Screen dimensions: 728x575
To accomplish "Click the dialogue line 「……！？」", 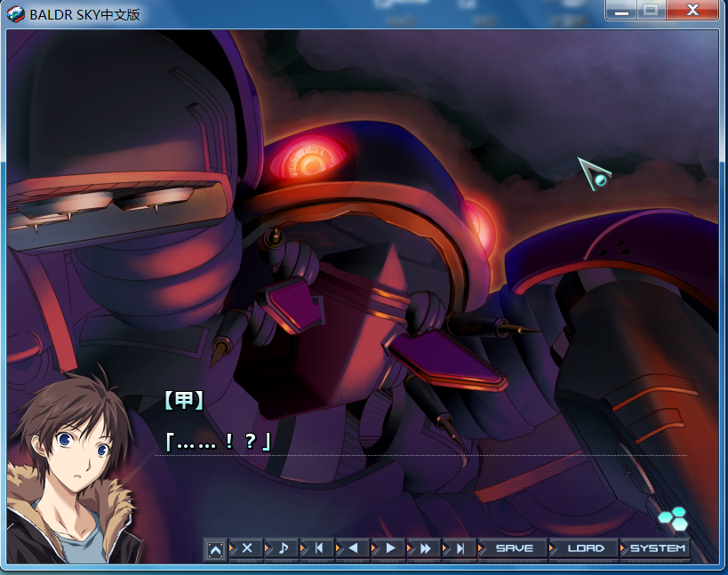I will point(218,442).
